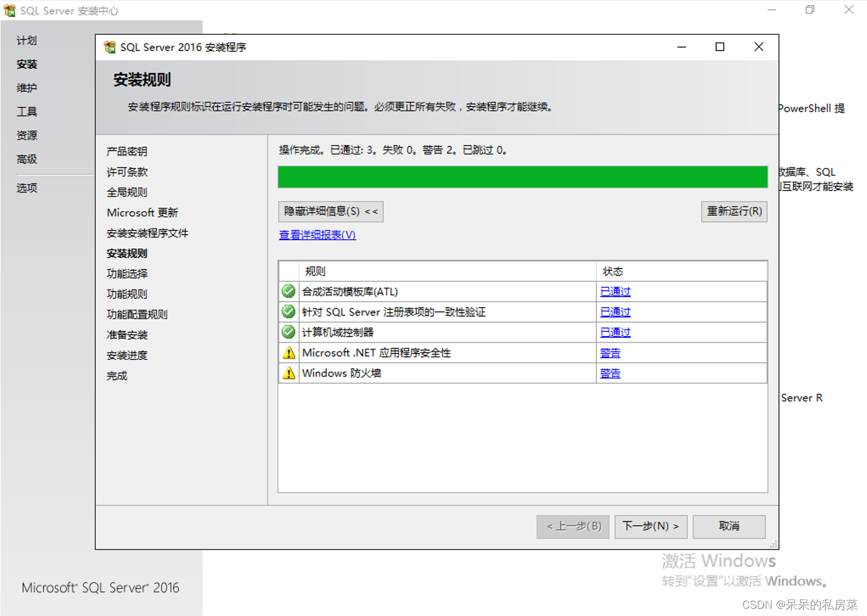Select 计划 in Installation Center sidebar
The image size is (867, 616).
pyautogui.click(x=27, y=40)
